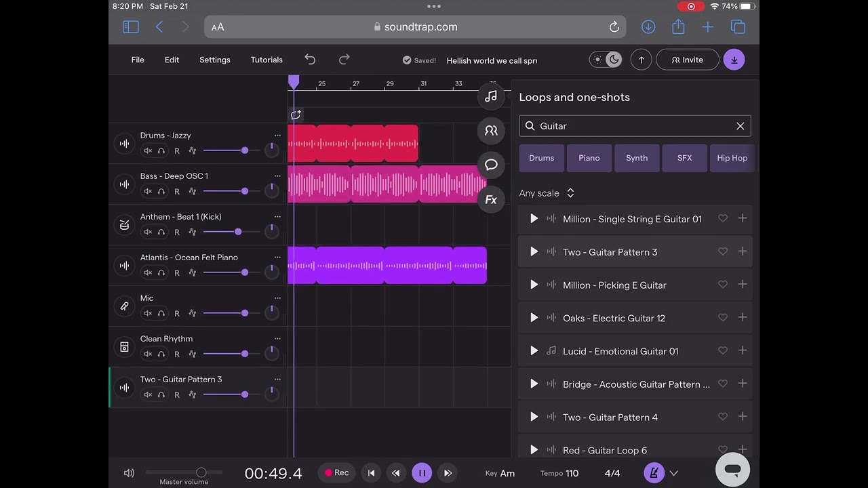Viewport: 868px width, 488px height.
Task: Click the Anthem - Beat 1 drum icon
Action: (x=124, y=225)
